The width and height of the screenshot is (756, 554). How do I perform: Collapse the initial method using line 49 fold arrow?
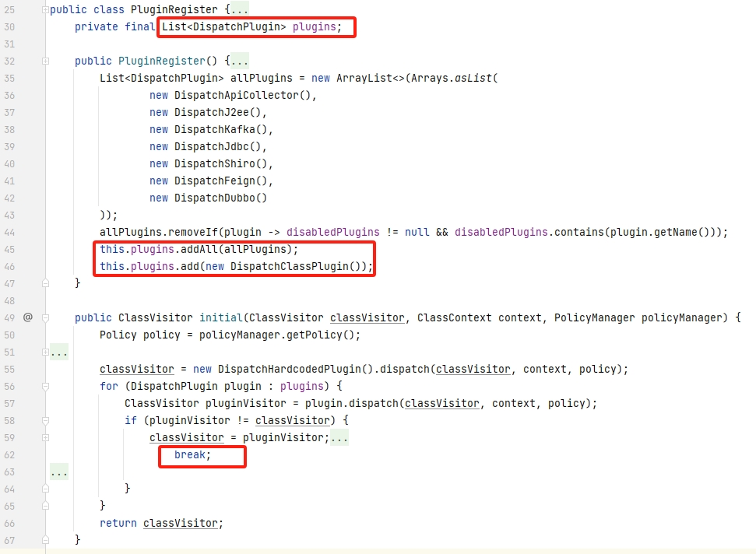pos(46,317)
